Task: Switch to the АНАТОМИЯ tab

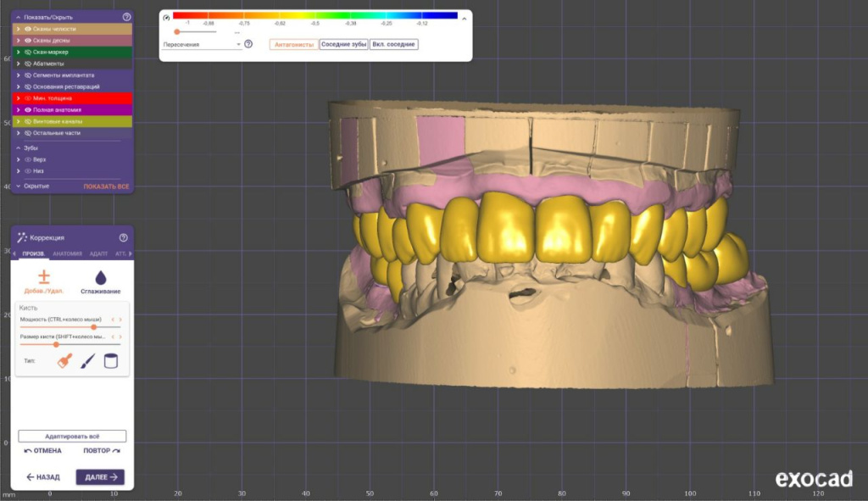Action: (67, 253)
